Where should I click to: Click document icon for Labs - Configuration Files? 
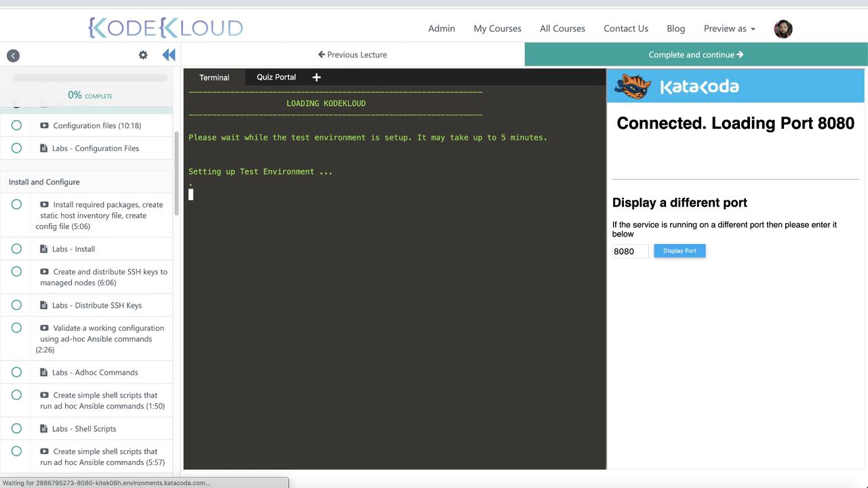point(44,148)
